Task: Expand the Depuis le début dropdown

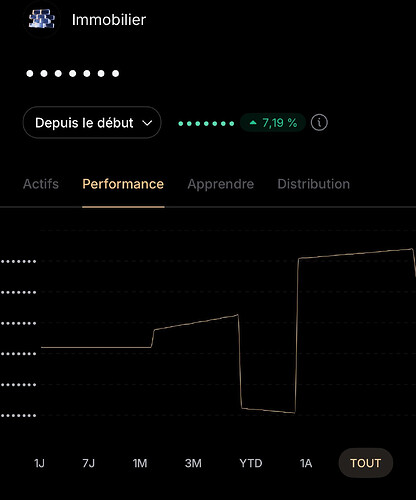Action: (x=92, y=123)
